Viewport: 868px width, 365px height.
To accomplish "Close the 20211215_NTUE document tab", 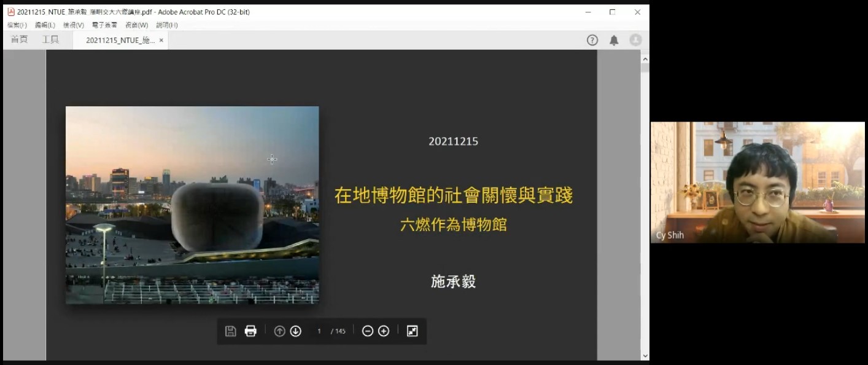I will [161, 40].
